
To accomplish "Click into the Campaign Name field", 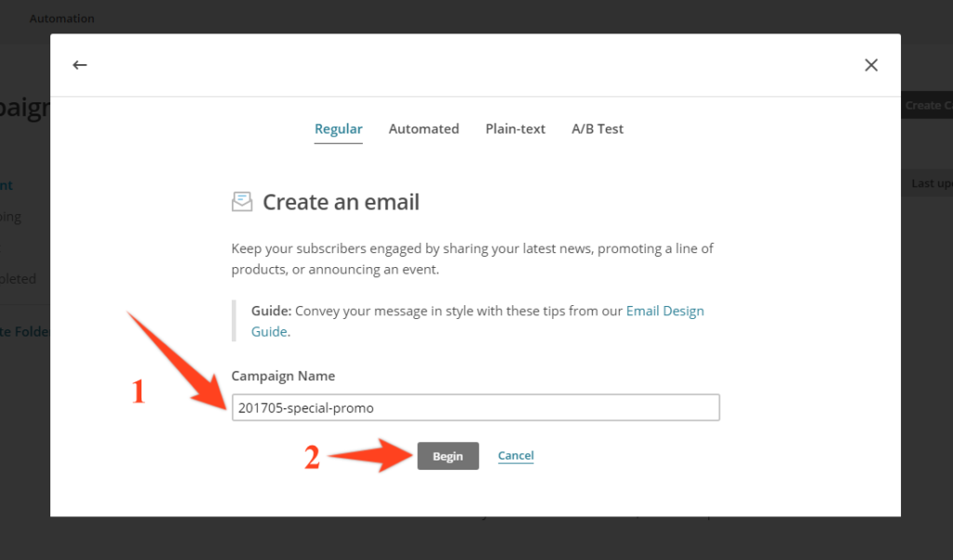I will click(x=476, y=407).
